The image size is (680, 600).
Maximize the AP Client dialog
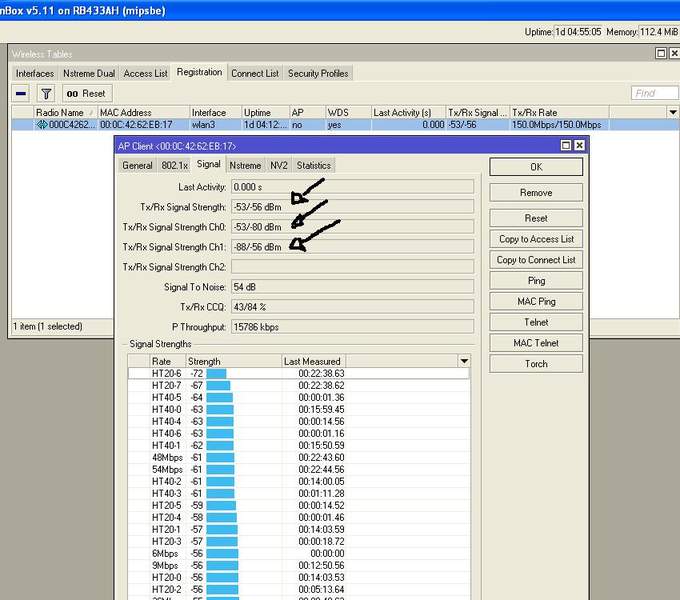(566, 145)
